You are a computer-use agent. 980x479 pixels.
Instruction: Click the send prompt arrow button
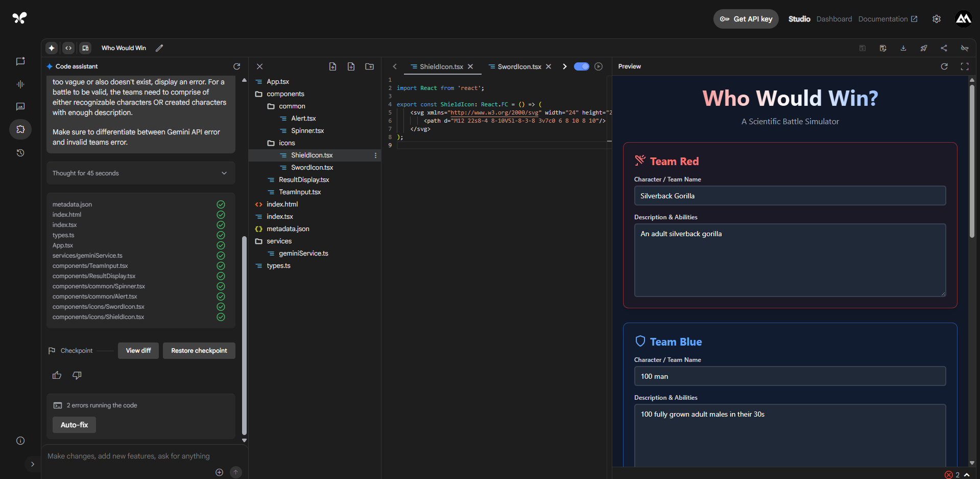(x=235, y=472)
